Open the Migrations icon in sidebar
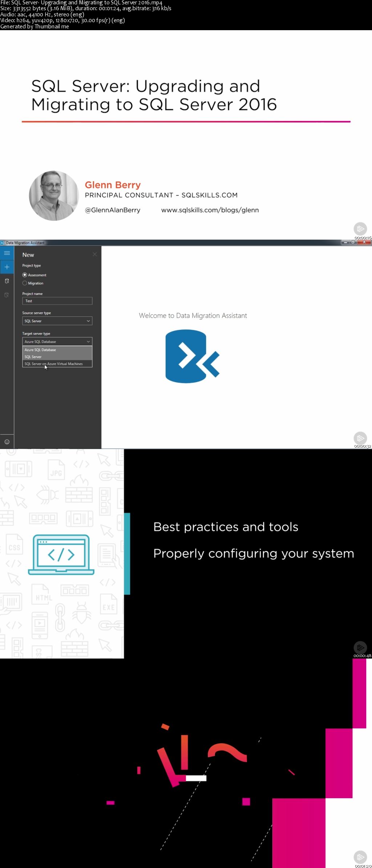The image size is (372, 868). coord(7,295)
